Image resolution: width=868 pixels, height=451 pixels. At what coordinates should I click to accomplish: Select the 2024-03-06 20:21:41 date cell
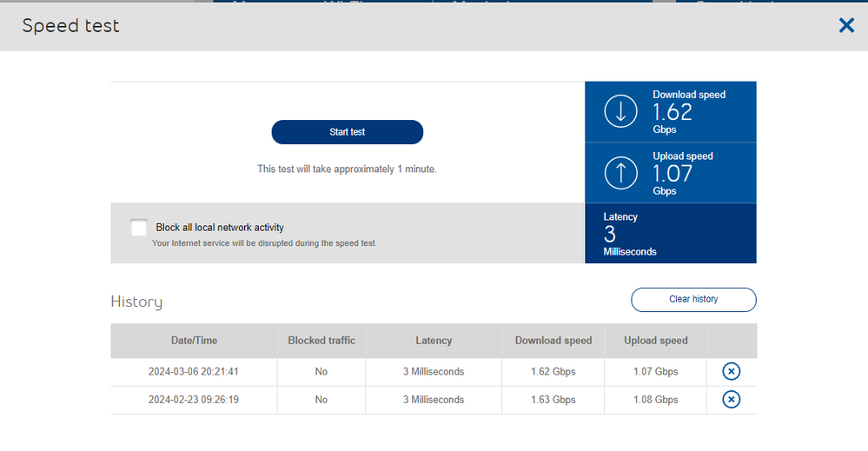(193, 372)
